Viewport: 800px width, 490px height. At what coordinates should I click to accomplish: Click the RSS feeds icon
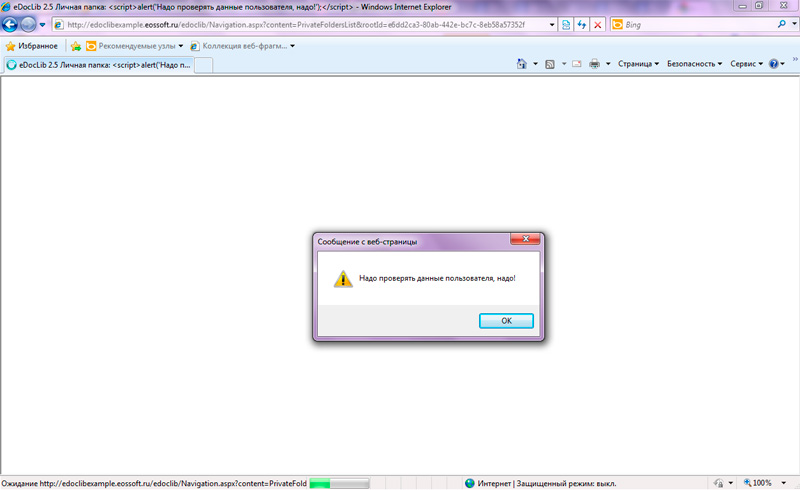pos(550,64)
